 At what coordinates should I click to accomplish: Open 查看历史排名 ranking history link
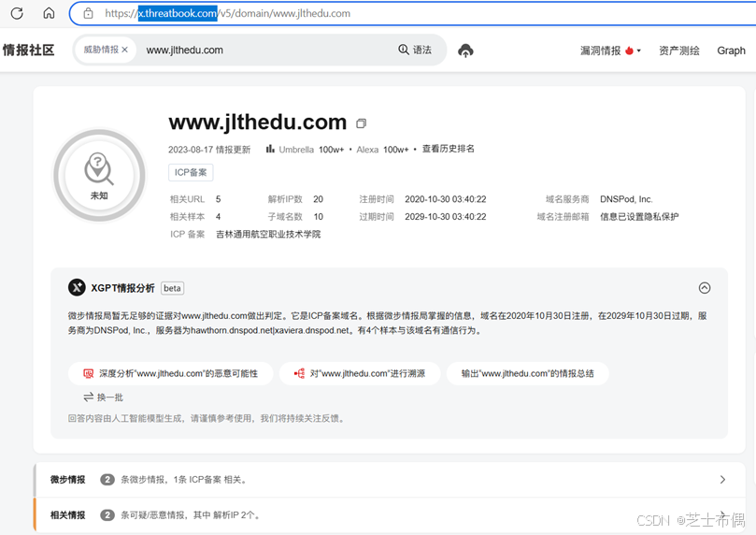[x=448, y=149]
